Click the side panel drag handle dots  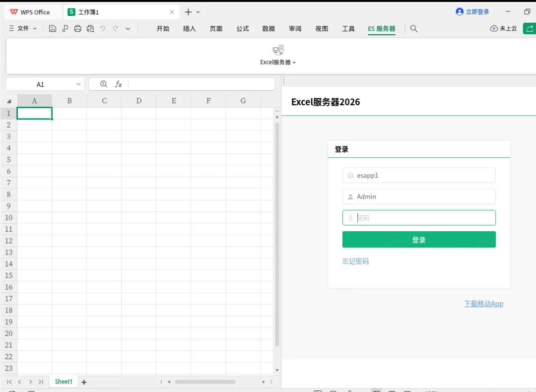click(284, 81)
